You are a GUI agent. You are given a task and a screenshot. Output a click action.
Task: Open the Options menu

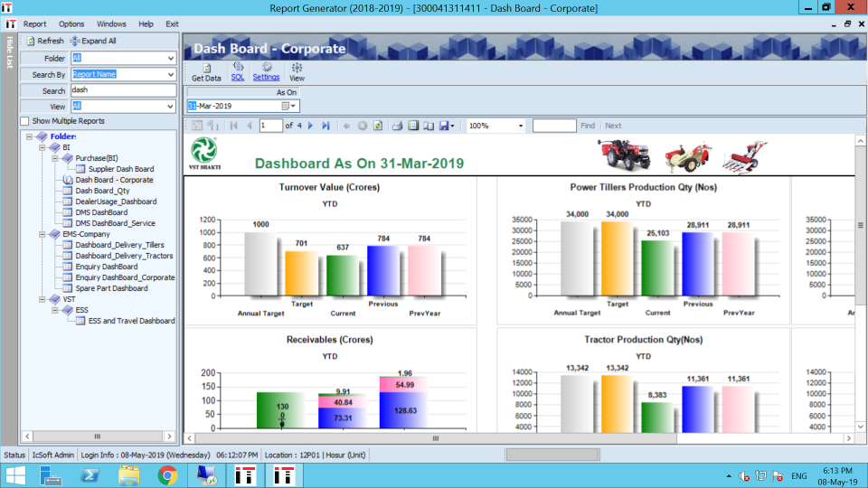[x=71, y=23]
